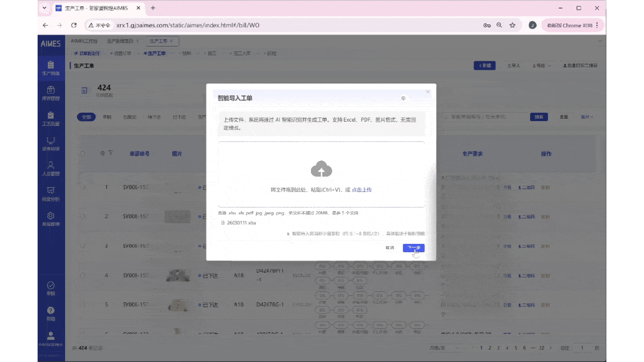Toggle the select-all checkbox in table header
644x362 pixels.
pyautogui.click(x=82, y=153)
